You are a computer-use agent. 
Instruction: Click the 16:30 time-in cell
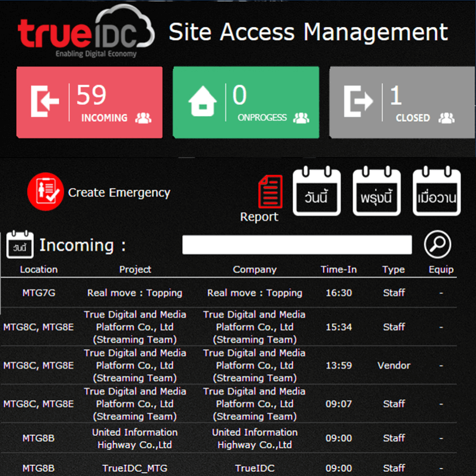(x=339, y=292)
